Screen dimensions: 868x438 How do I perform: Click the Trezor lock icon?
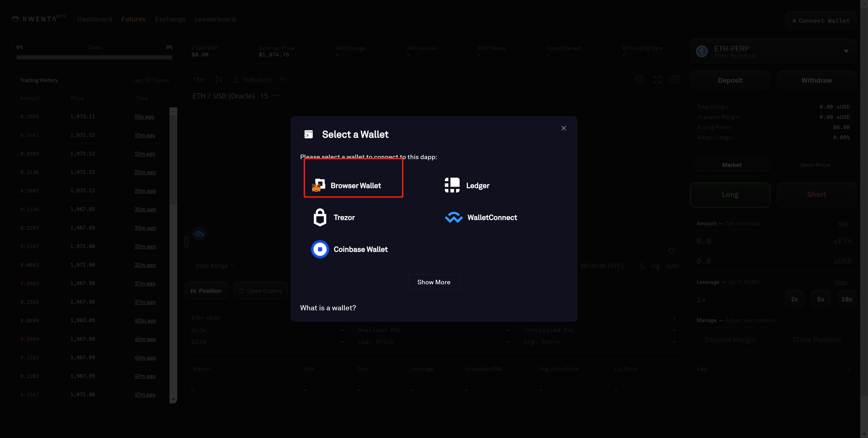tap(320, 217)
